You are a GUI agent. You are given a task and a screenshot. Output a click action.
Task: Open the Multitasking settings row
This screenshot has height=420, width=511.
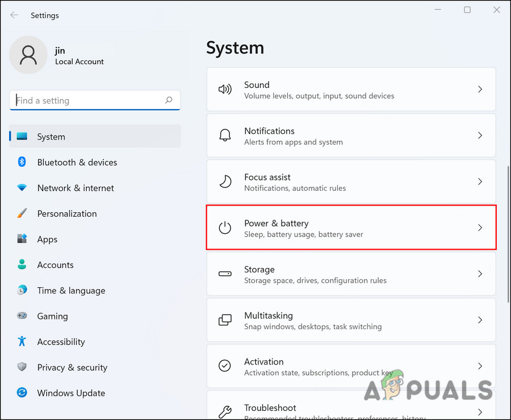pos(351,320)
